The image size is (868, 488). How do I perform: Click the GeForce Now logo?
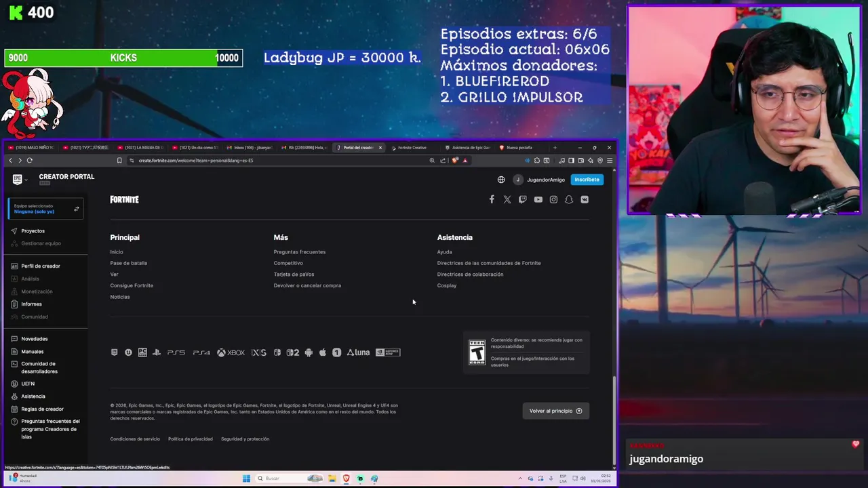[388, 352]
